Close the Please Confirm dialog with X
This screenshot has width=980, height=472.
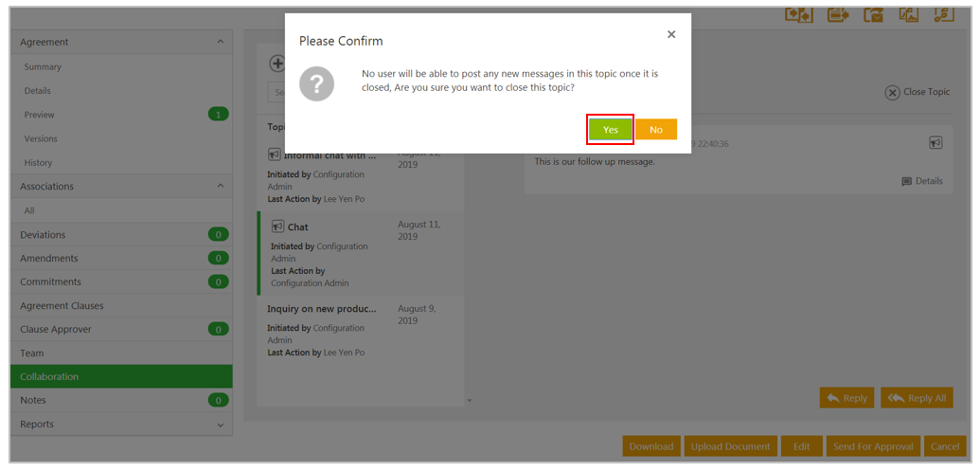(671, 35)
